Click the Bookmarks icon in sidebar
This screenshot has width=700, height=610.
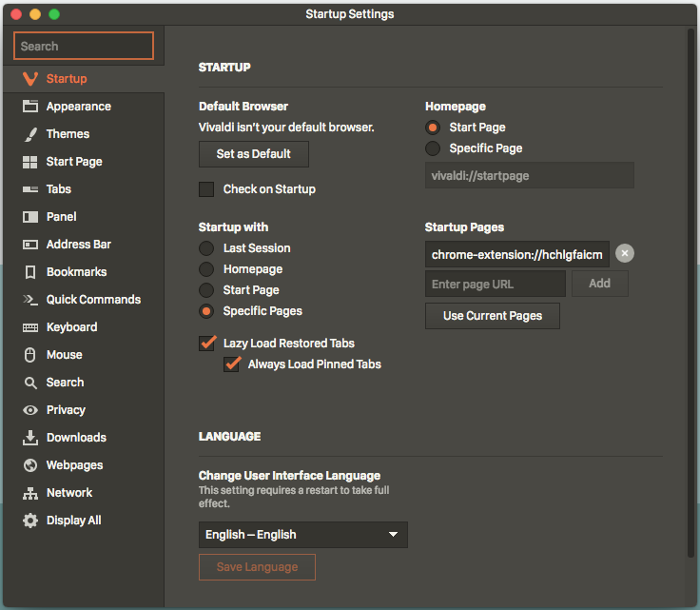pyautogui.click(x=30, y=272)
